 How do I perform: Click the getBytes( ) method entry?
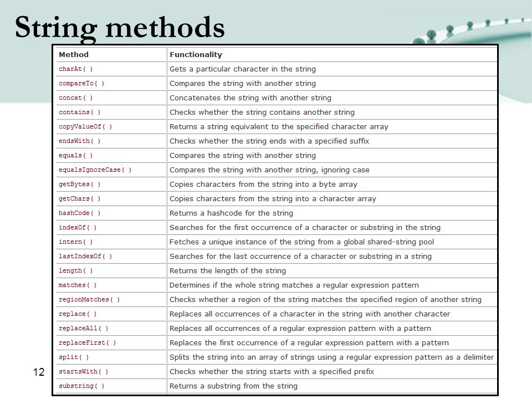coord(79,184)
